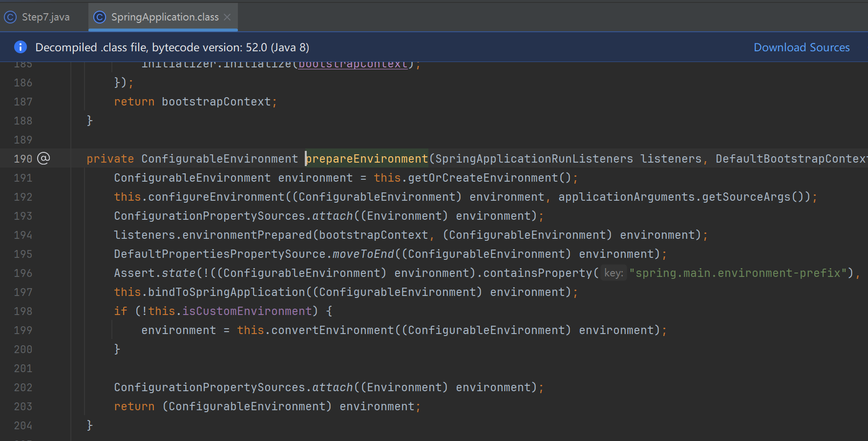
Task: Click the return statement on line 203
Action: point(267,406)
